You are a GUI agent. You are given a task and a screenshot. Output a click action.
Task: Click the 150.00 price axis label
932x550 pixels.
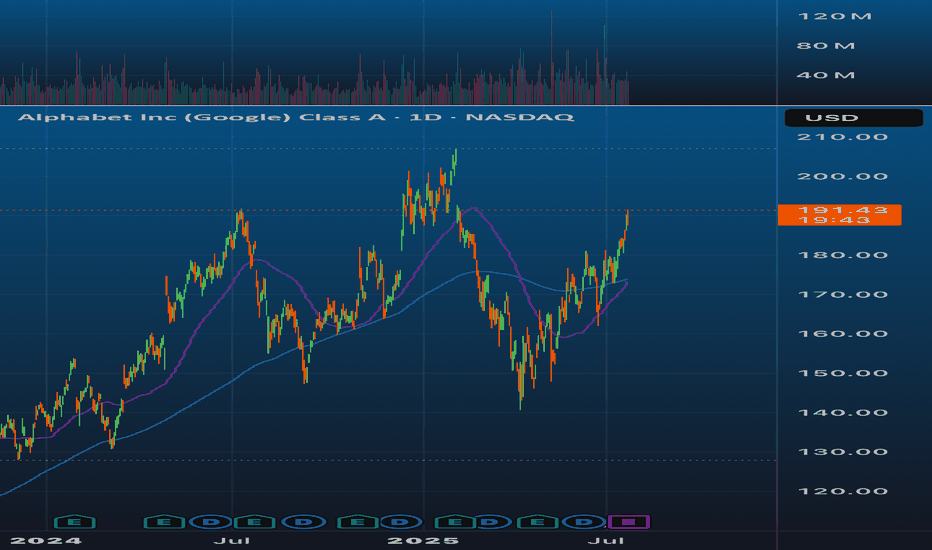click(x=842, y=373)
